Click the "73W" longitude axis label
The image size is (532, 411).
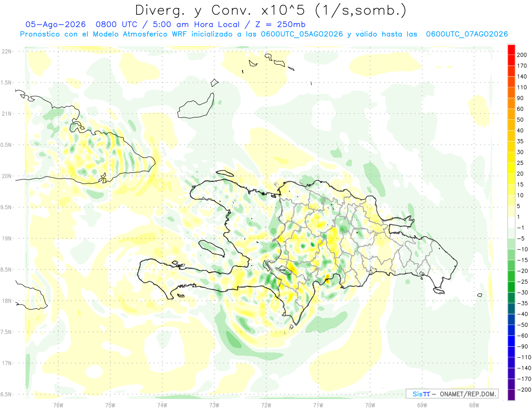(x=214, y=405)
